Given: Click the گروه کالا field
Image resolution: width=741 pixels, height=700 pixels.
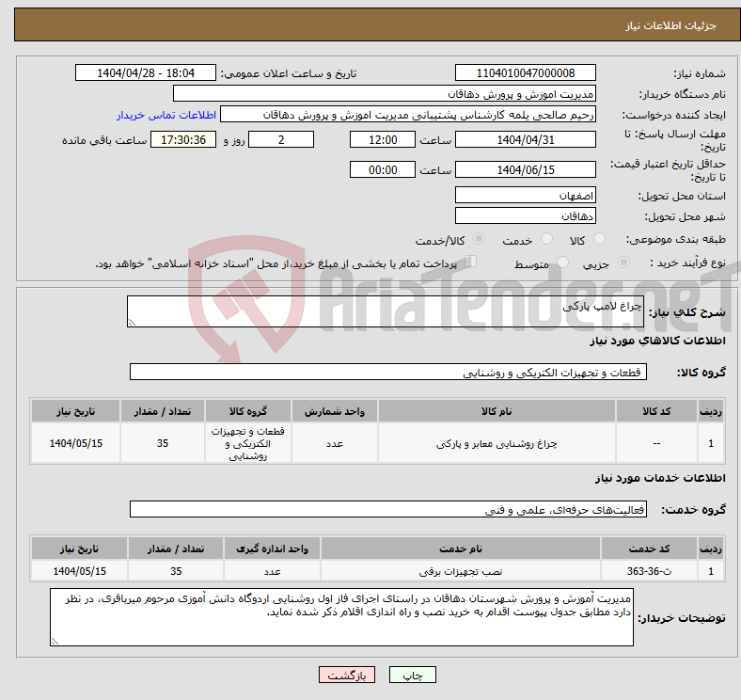Looking at the screenshot, I should (388, 372).
